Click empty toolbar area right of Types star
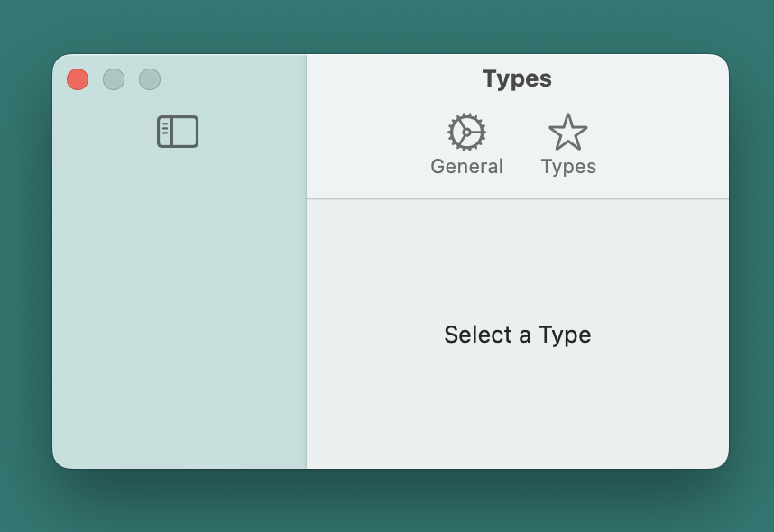 (x=661, y=143)
